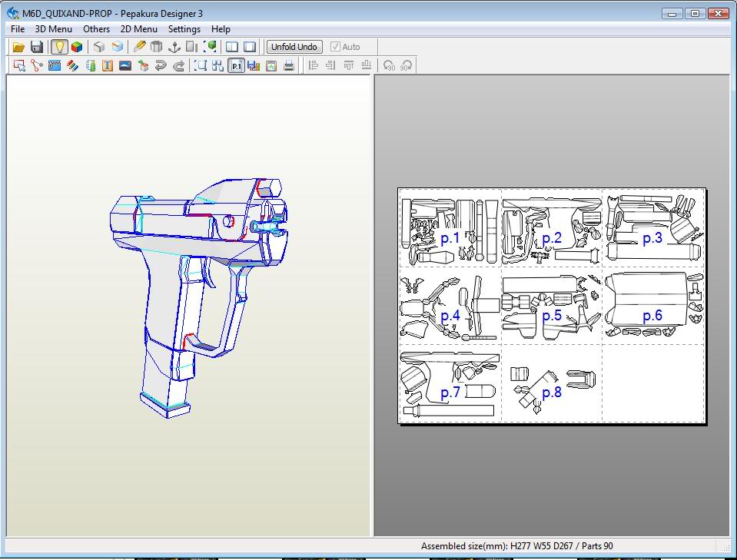This screenshot has width=737, height=560.
Task: Click the align left icon
Action: point(313,65)
